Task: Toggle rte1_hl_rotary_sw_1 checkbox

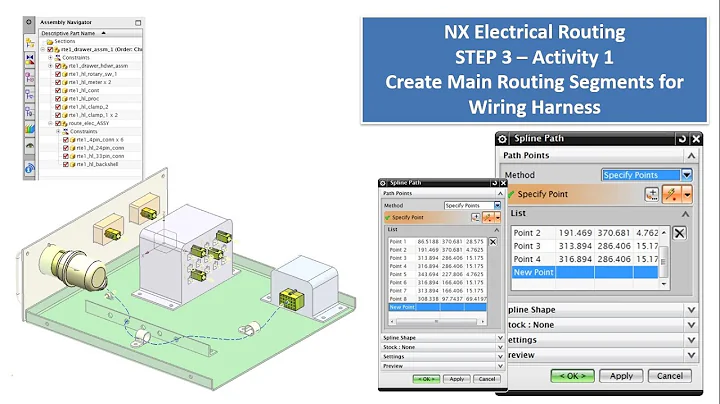Action: (x=58, y=74)
